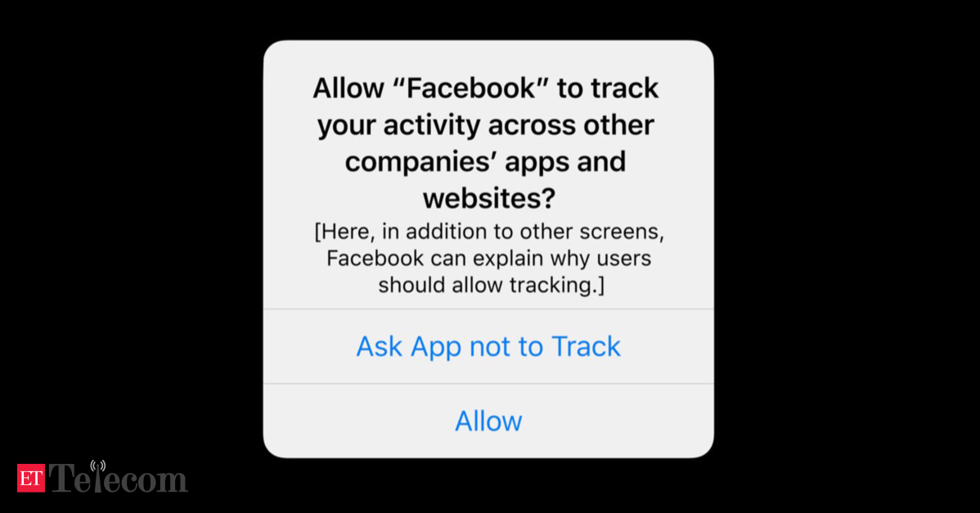Click the title line "companies' apps and"

[485, 163]
